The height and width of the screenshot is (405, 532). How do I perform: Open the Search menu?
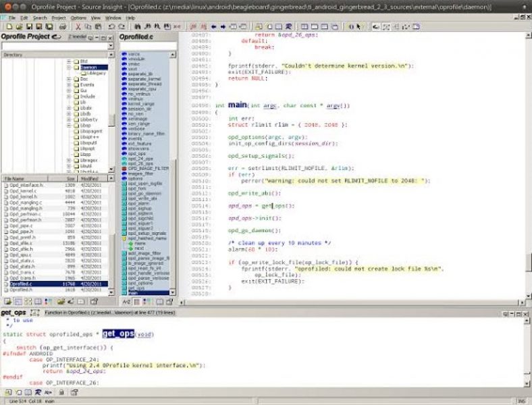point(40,17)
